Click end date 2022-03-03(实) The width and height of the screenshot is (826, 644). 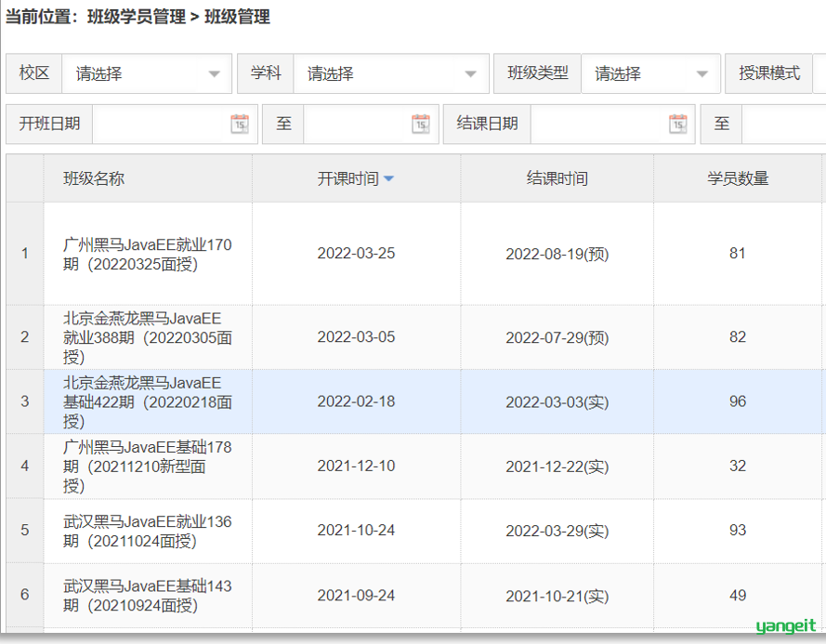click(x=557, y=402)
